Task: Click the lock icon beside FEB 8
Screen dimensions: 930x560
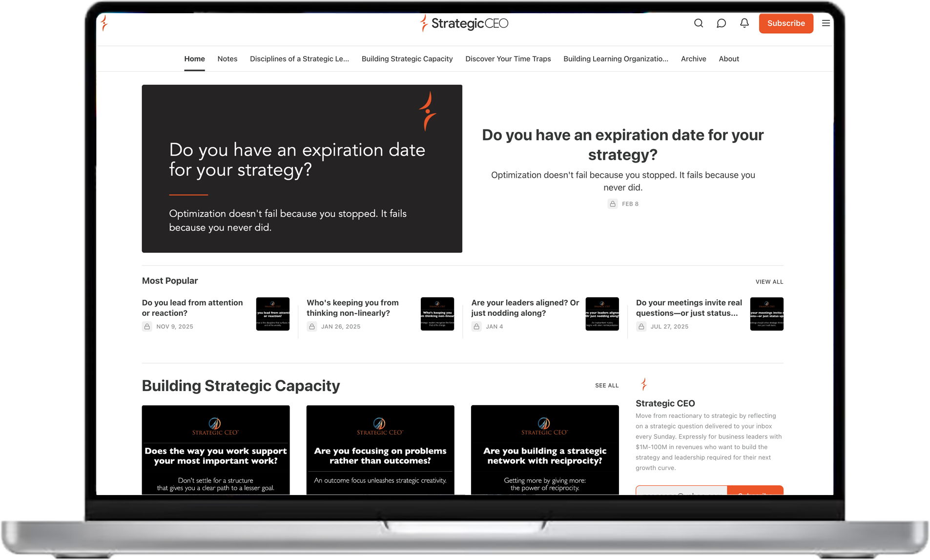Action: [612, 204]
